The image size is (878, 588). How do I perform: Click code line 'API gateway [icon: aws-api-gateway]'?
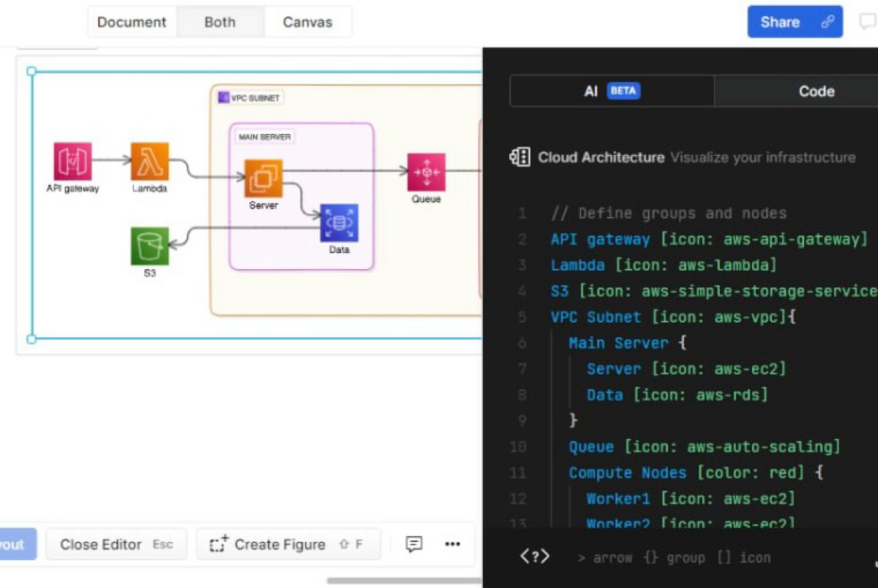(709, 239)
